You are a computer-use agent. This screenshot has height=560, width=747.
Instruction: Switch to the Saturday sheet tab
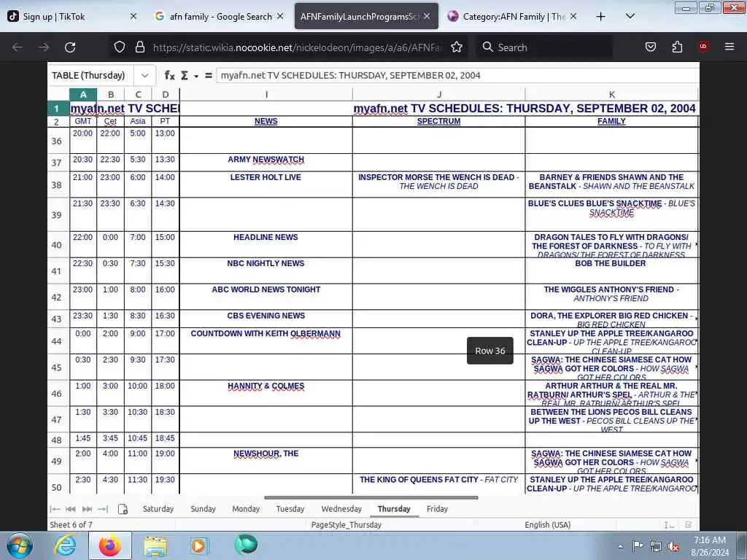tap(158, 509)
